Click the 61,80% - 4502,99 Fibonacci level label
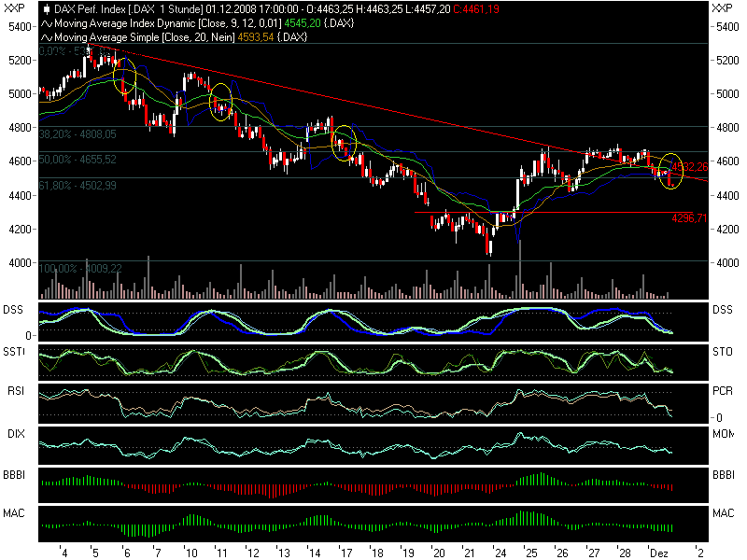Viewport: 747px width, 560px height. click(77, 188)
